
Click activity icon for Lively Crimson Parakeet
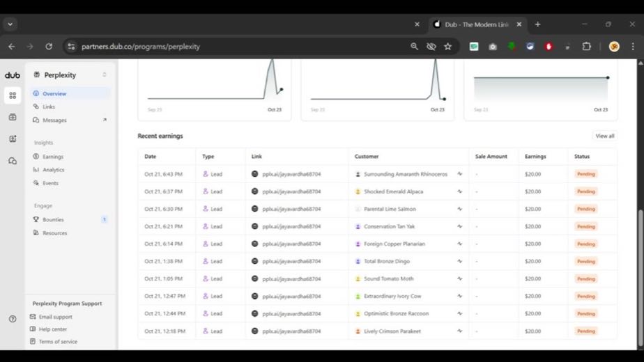coord(459,331)
